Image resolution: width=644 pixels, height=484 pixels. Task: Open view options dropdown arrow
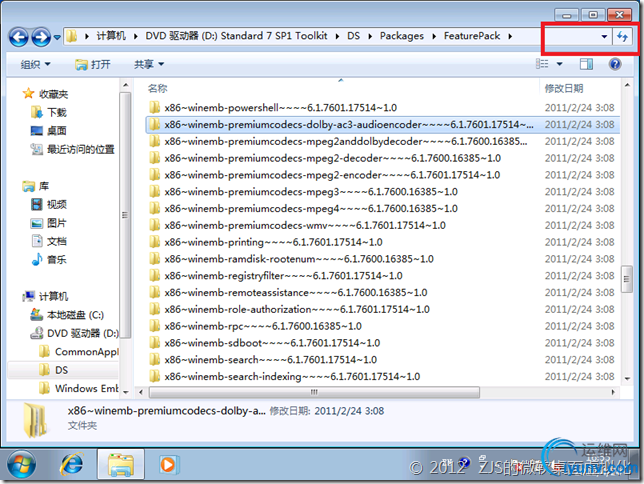click(x=559, y=64)
